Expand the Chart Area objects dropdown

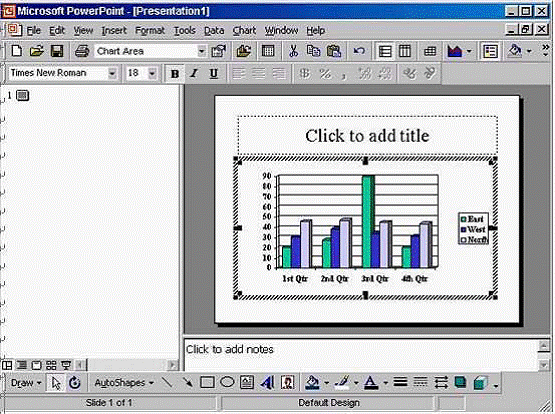[201, 51]
